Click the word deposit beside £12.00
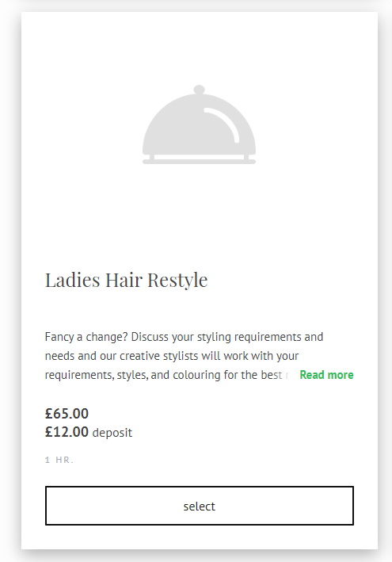Viewport: 392px width, 562px height. [112, 433]
